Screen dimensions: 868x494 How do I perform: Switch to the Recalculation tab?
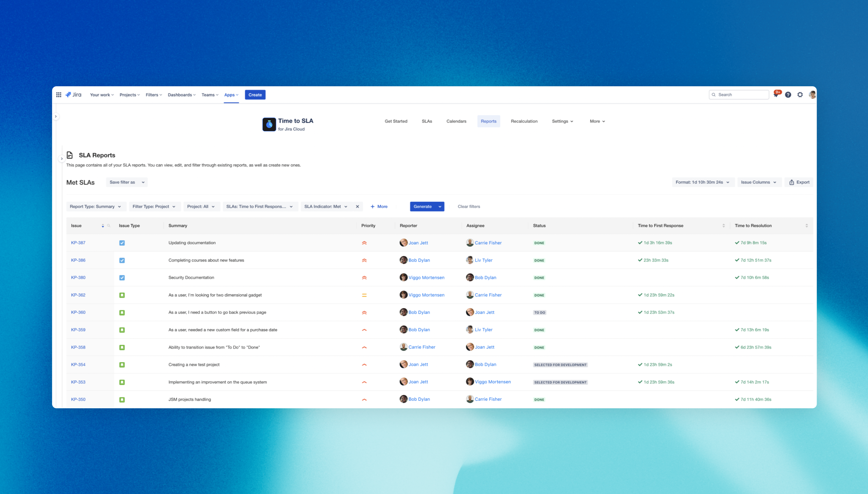[x=524, y=121]
